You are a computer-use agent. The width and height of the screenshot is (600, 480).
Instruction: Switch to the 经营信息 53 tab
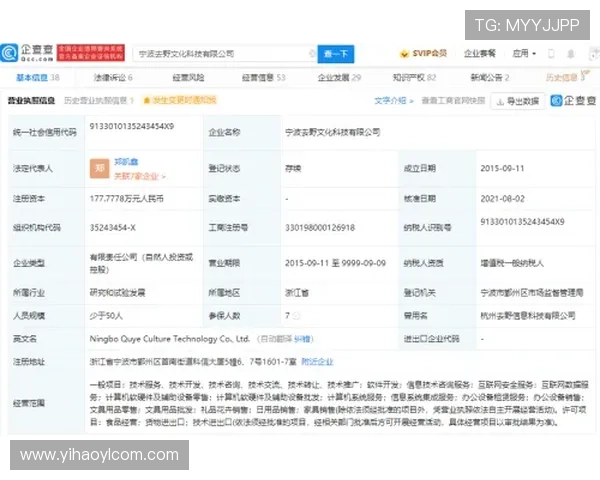[264, 78]
